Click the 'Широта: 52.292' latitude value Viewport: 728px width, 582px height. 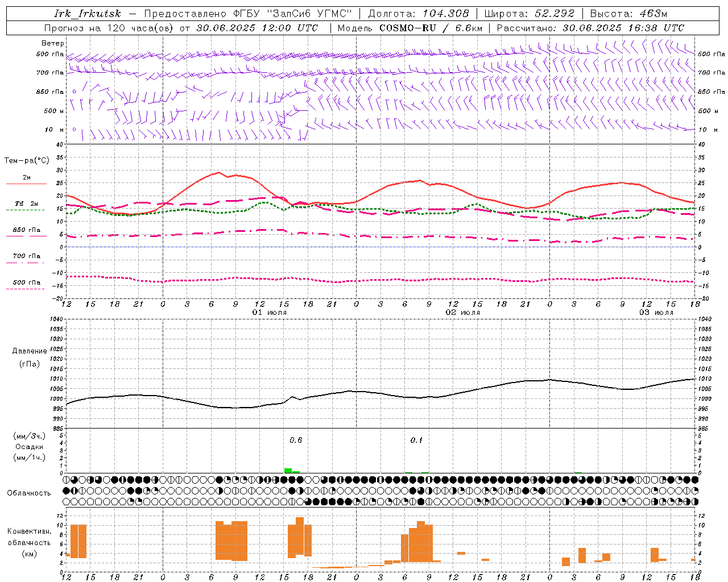coord(530,14)
